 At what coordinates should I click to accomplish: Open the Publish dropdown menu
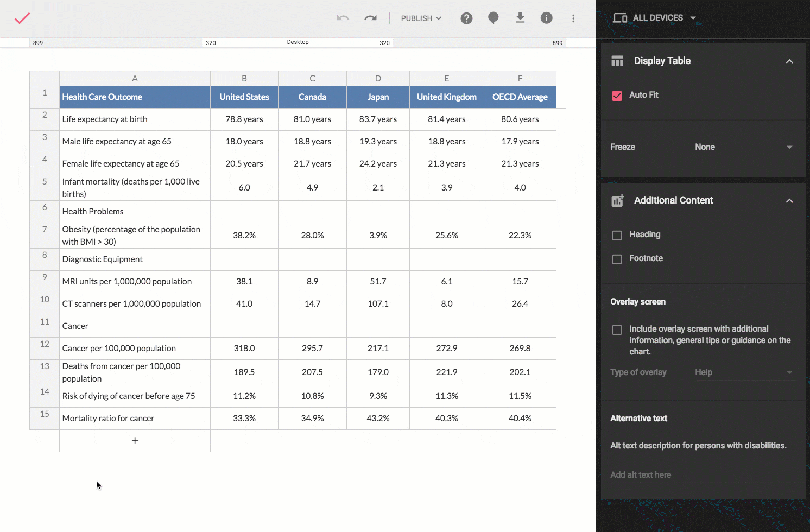(x=421, y=18)
